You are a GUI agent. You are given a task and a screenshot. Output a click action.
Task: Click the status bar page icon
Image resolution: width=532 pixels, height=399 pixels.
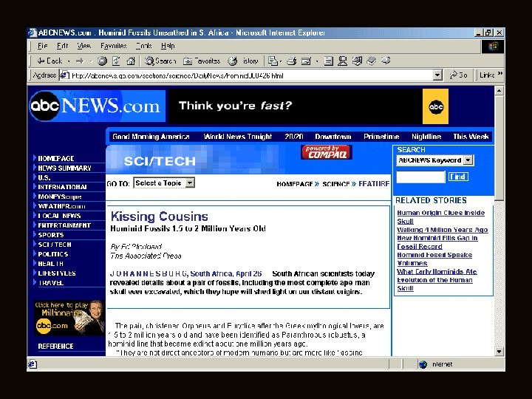coord(33,364)
